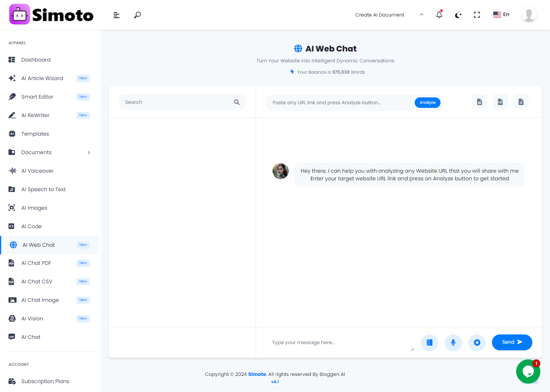The height and width of the screenshot is (392, 550).
Task: Collapse sidebar with hamburger menu icon
Action: [x=116, y=15]
